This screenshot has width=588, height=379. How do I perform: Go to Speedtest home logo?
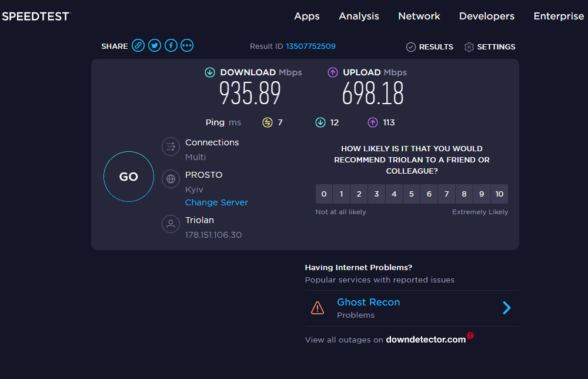pyautogui.click(x=36, y=16)
